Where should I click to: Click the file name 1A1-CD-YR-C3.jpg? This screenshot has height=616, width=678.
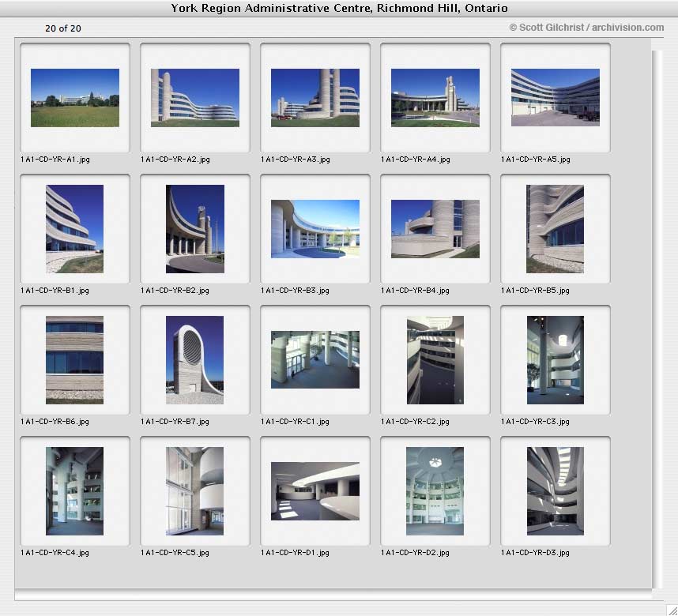536,422
